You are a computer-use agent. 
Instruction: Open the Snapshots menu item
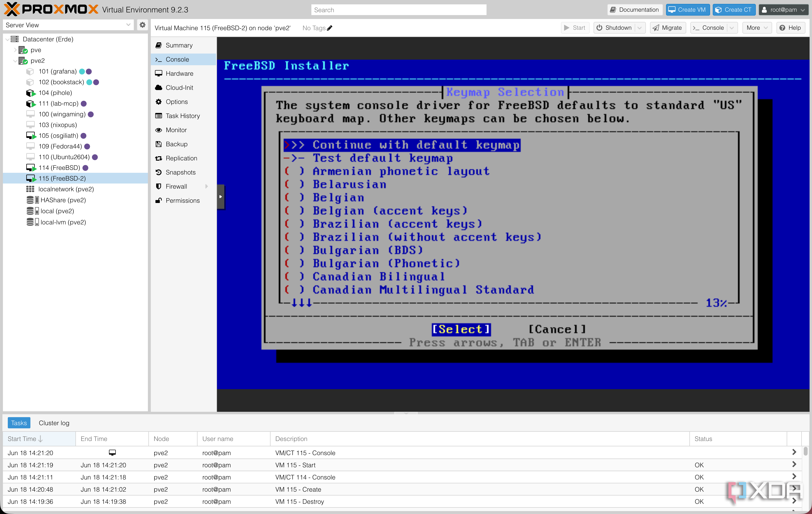click(x=183, y=172)
